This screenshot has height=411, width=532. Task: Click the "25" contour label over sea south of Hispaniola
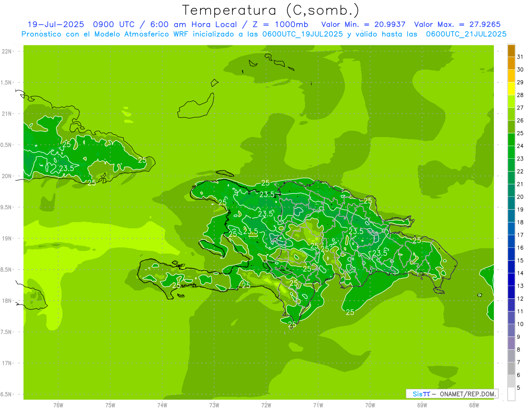pos(350,312)
